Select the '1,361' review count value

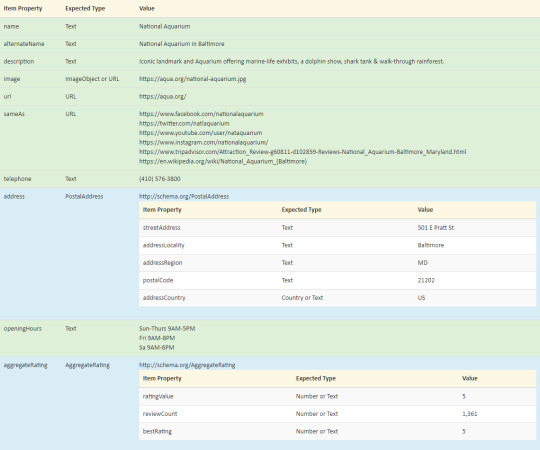[470, 414]
